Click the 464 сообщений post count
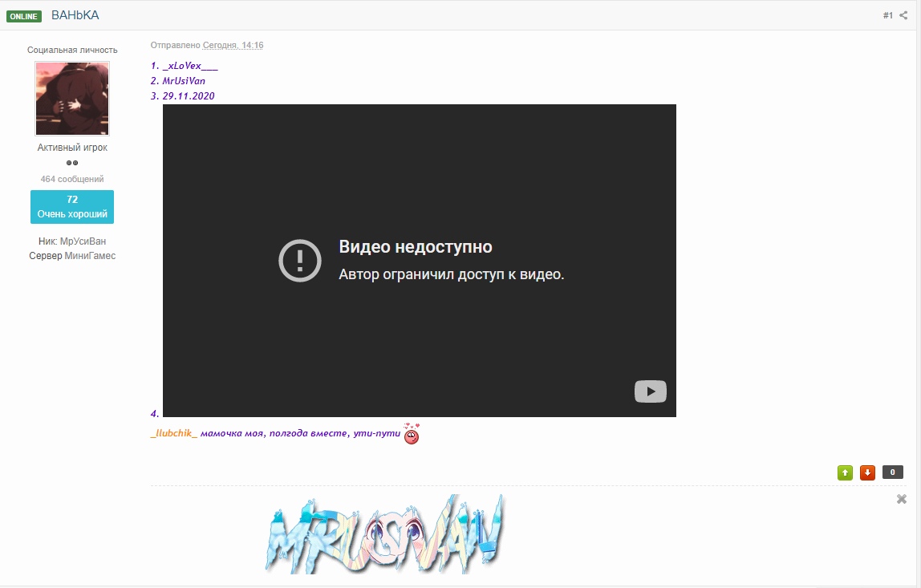 tap(72, 179)
